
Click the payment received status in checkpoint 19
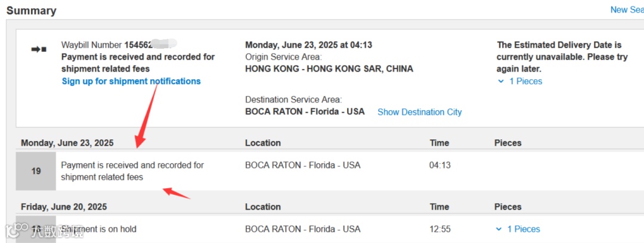tap(132, 171)
